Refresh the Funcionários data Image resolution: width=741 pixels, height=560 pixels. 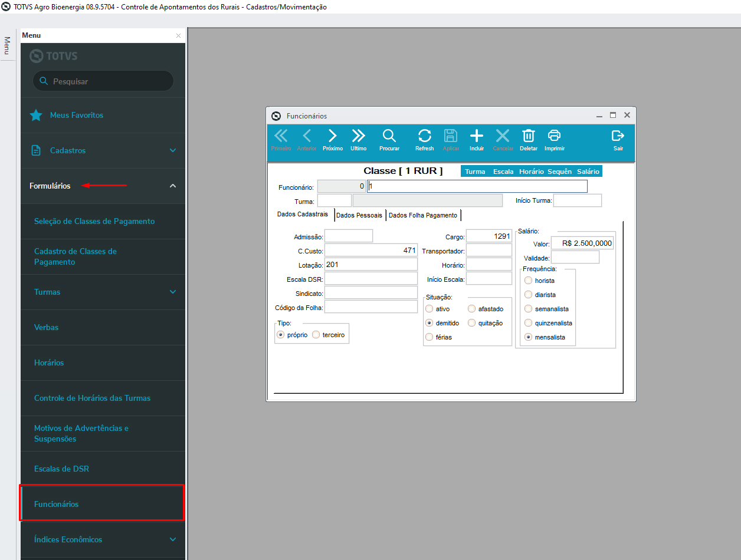pyautogui.click(x=424, y=140)
